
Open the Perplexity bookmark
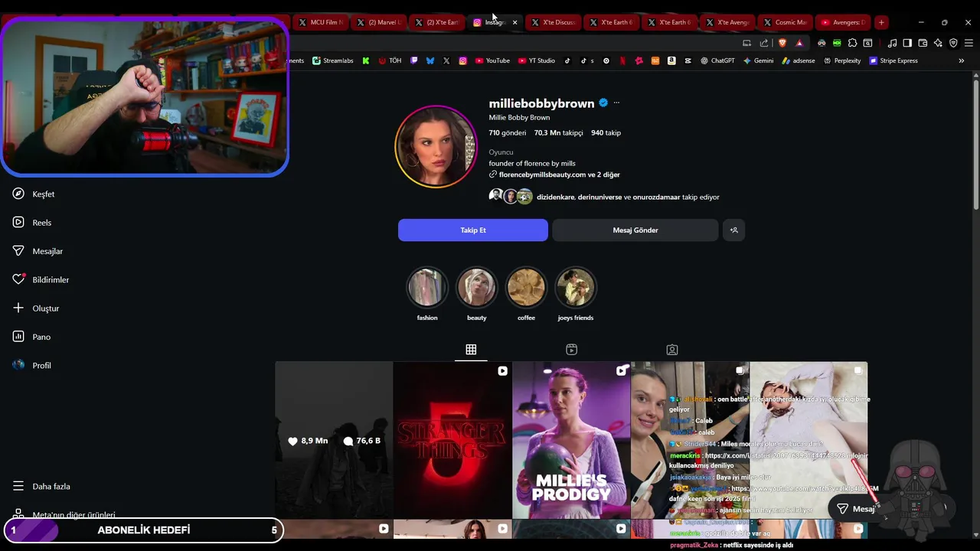[x=842, y=60]
